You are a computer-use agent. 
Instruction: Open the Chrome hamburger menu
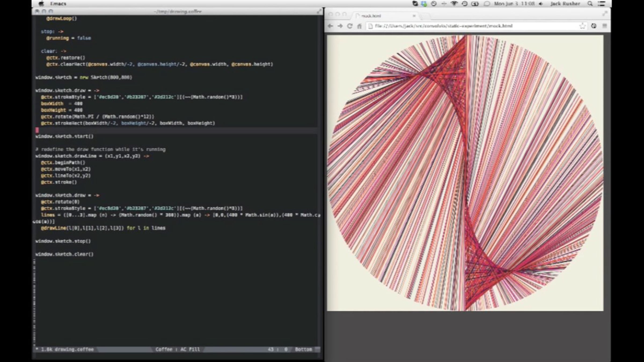(x=605, y=26)
